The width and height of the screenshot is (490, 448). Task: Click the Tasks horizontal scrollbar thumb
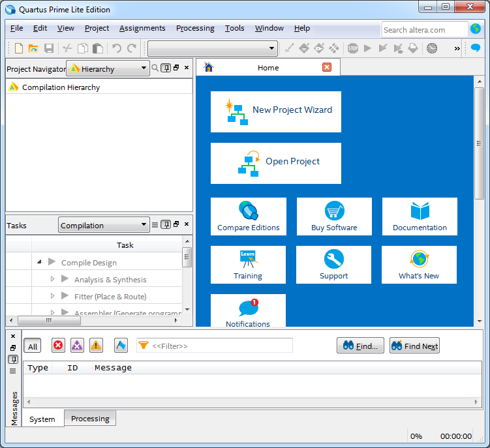click(x=49, y=320)
